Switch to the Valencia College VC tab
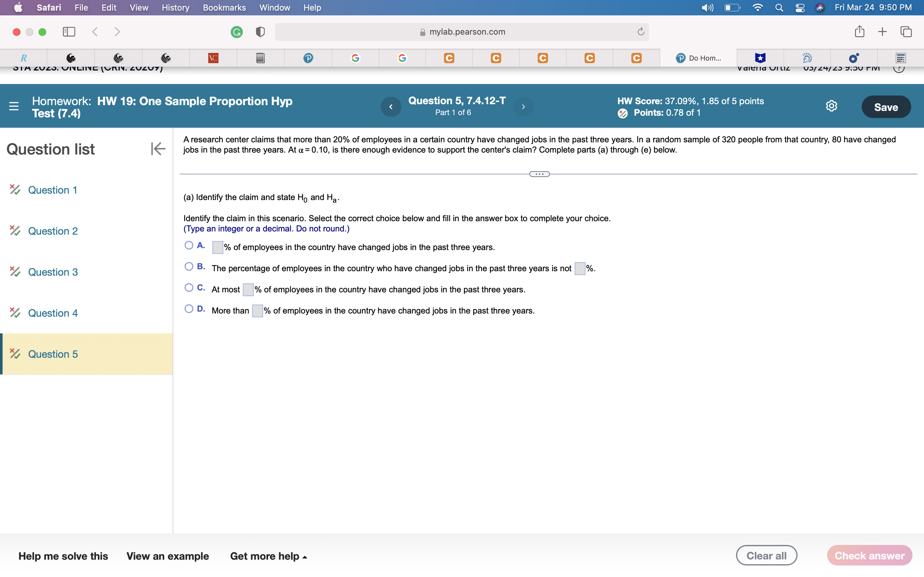924x577 pixels. [213, 58]
